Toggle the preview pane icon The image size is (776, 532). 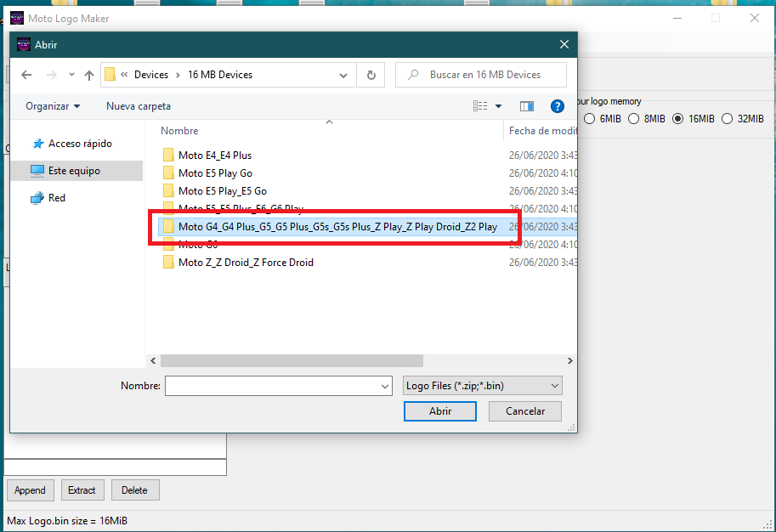pos(527,106)
